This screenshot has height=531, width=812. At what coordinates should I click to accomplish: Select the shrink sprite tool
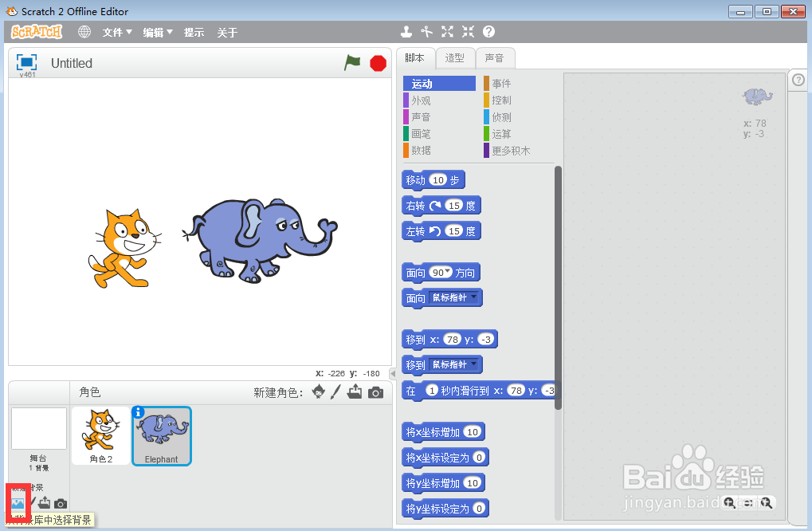click(x=468, y=32)
